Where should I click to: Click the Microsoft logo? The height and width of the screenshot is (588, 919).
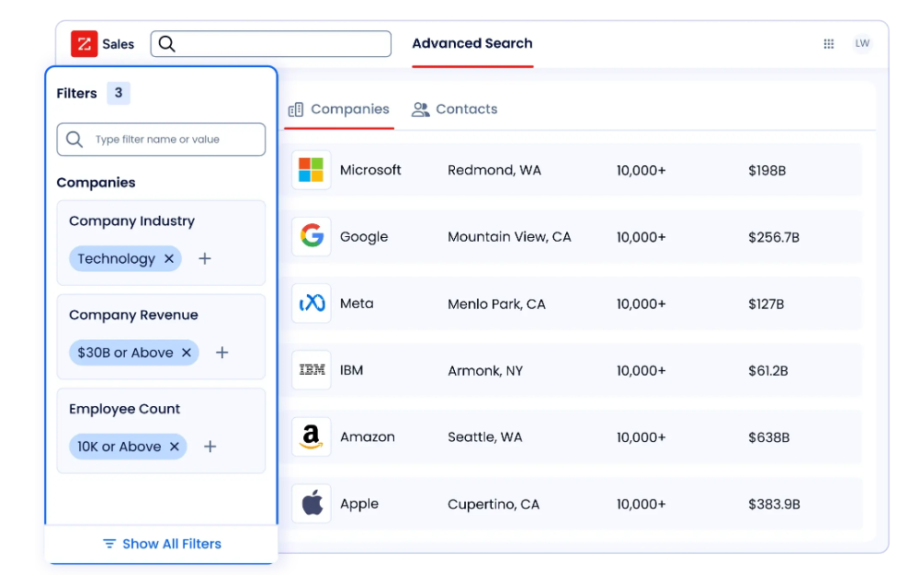(312, 170)
